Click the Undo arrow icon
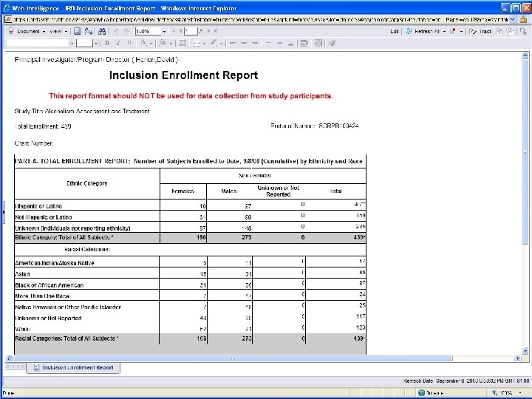 coord(116,32)
